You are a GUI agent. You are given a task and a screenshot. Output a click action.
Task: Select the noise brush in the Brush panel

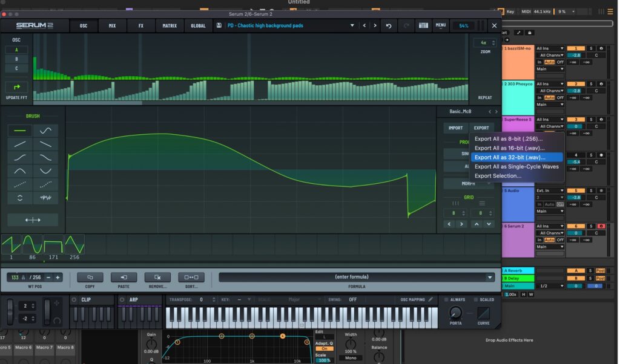pyautogui.click(x=45, y=197)
